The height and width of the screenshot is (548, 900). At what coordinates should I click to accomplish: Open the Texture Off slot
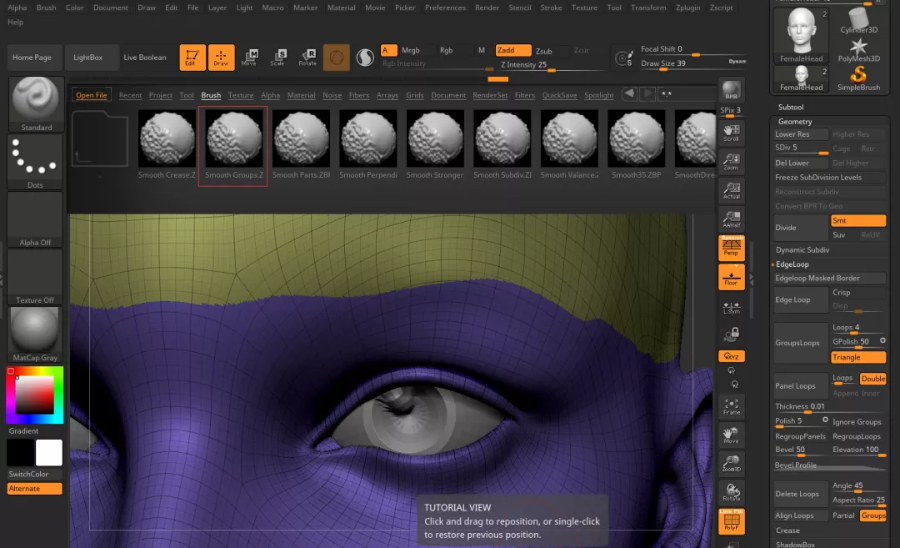pos(36,277)
